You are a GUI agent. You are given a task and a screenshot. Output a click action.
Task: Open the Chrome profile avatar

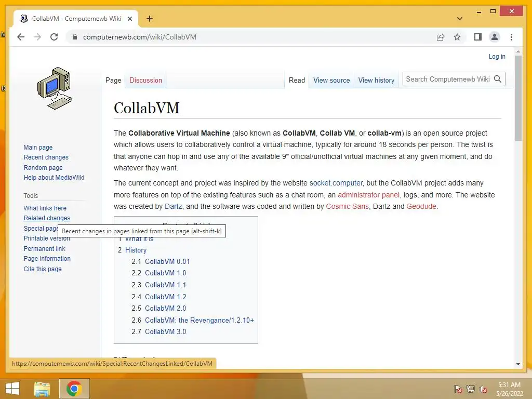(495, 37)
